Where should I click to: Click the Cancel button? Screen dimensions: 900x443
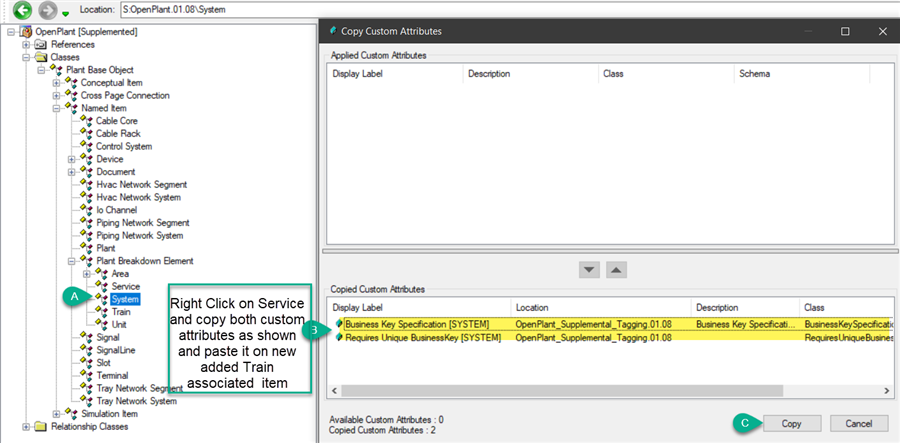coord(859,423)
